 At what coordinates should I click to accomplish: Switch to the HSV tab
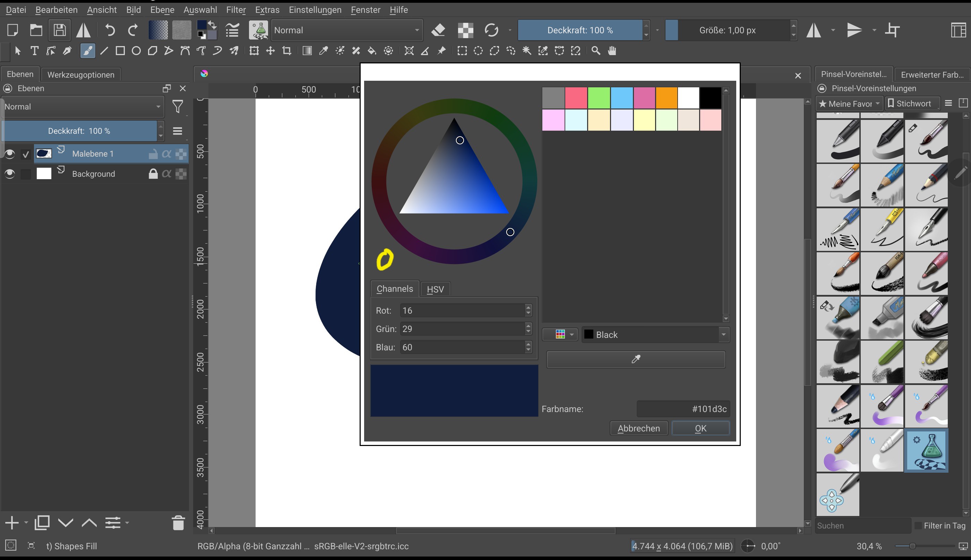[435, 289]
